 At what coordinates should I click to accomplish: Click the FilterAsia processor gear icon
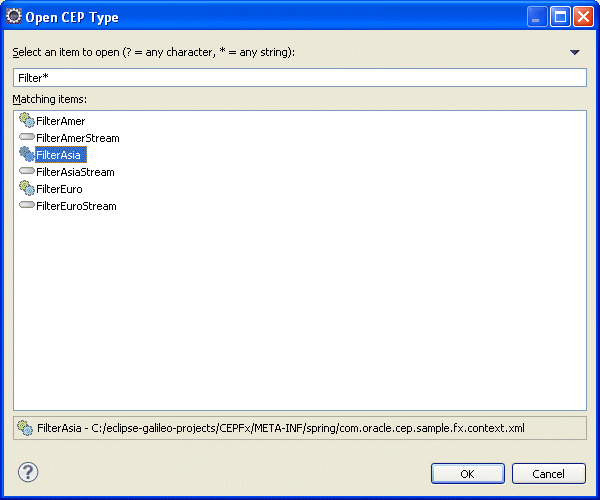click(x=27, y=154)
